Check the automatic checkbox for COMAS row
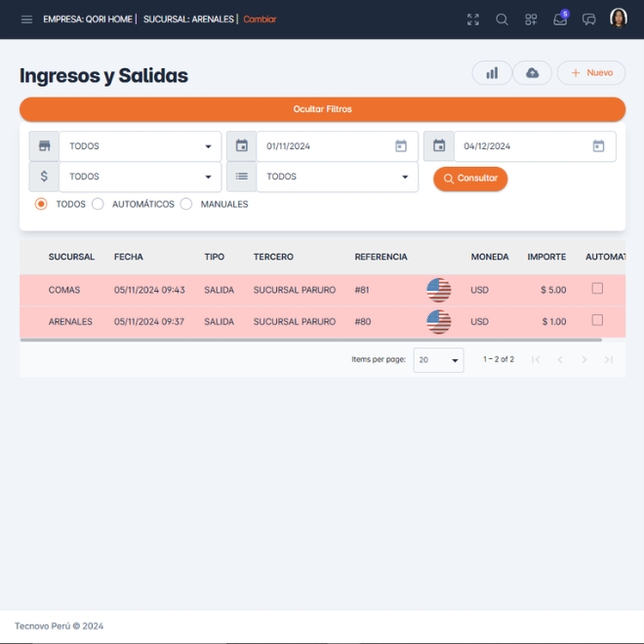 tap(597, 289)
